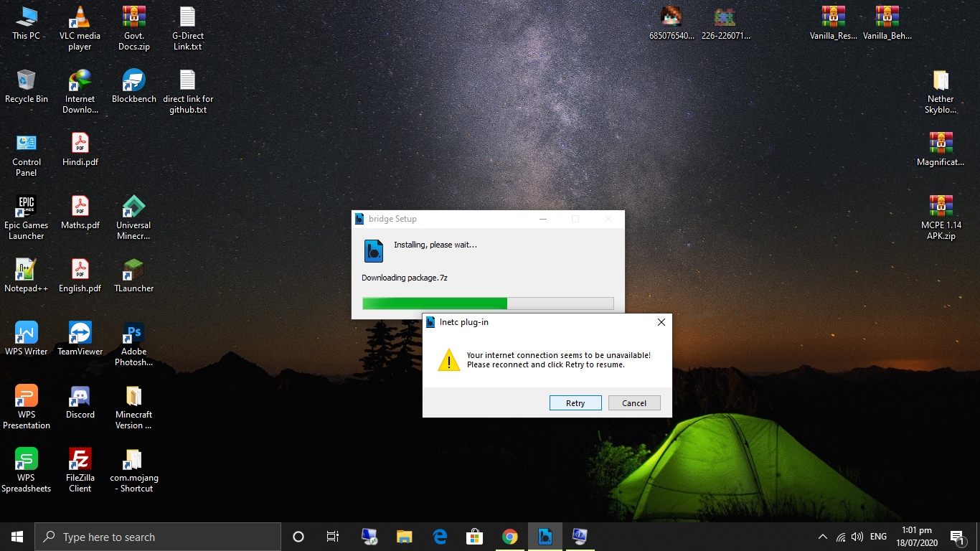This screenshot has height=551, width=980.
Task: Open the Epic Games Launcher
Action: coord(26,207)
